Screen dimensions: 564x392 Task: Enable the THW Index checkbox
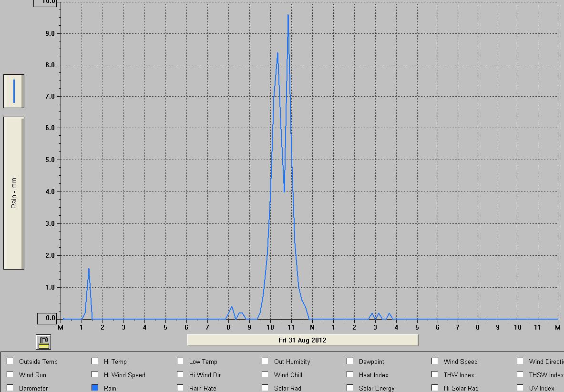coord(435,374)
